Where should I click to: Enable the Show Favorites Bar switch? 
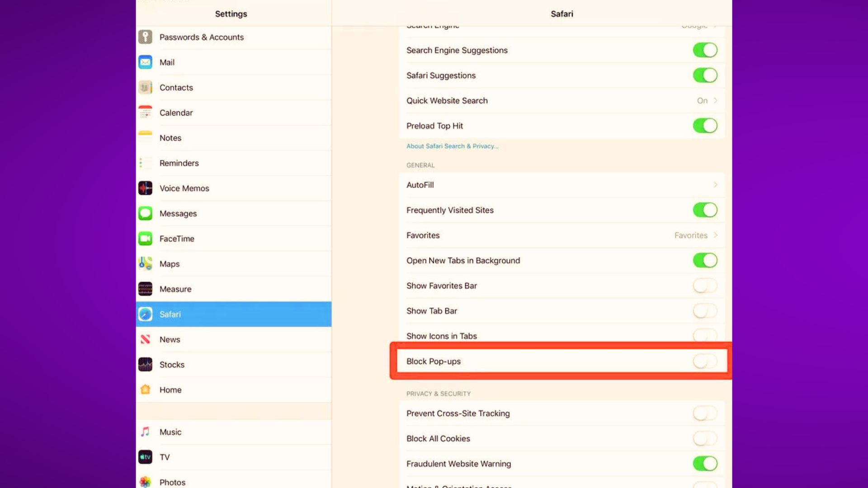pos(705,286)
